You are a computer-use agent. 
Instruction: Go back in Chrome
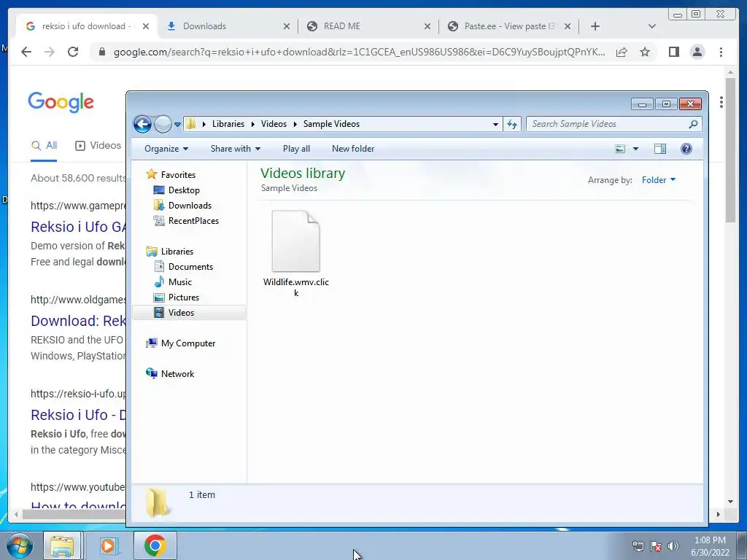click(26, 52)
